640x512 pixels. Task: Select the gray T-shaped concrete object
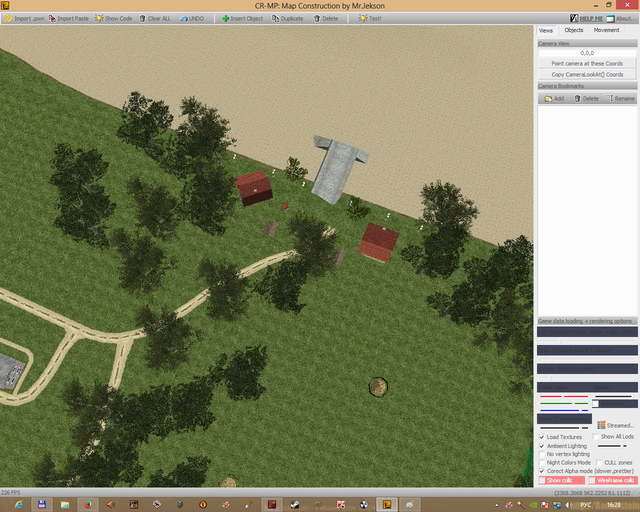(x=336, y=170)
